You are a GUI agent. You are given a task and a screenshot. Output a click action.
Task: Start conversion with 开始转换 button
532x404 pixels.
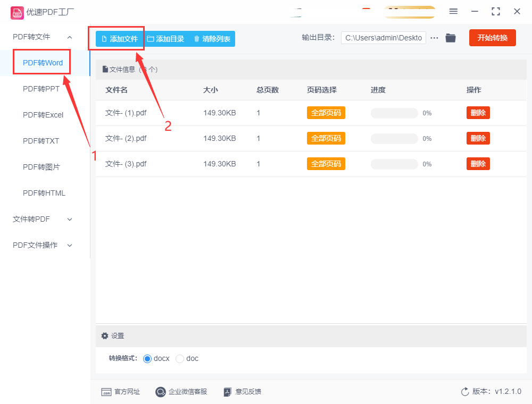coord(493,38)
